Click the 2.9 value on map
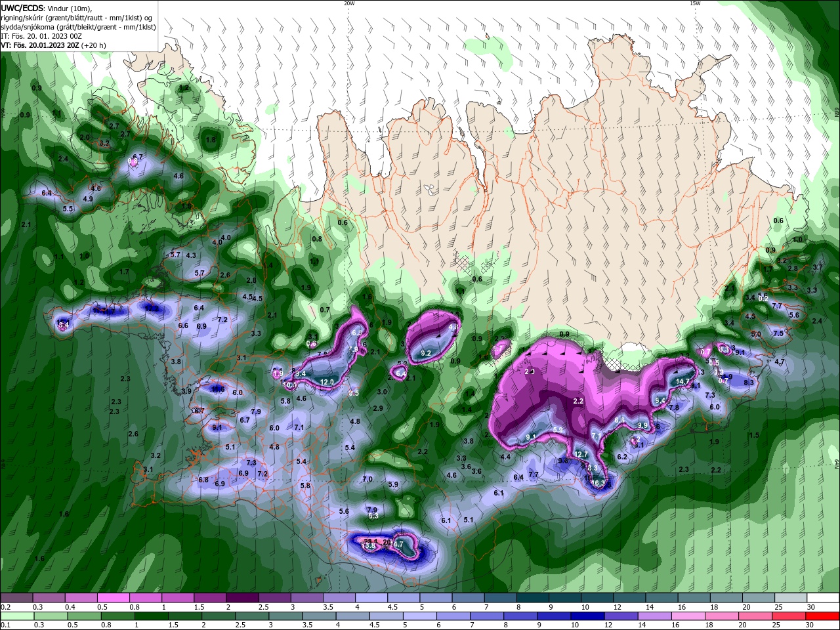Image resolution: width=840 pixels, height=630 pixels. [378, 408]
